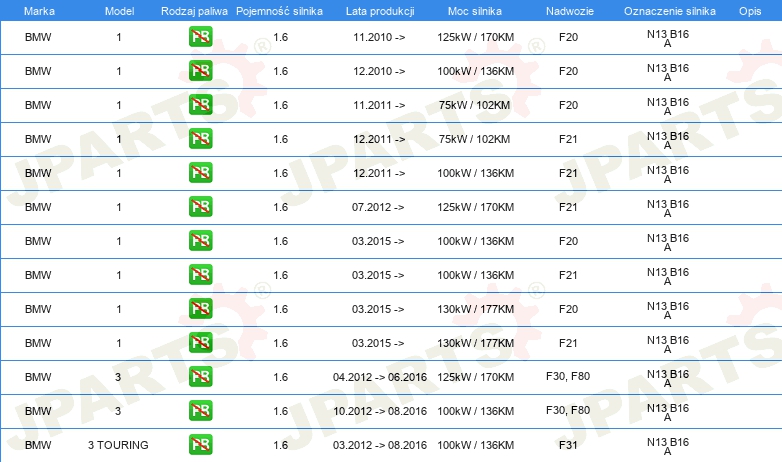This screenshot has width=782, height=462.
Task: Click F21 body cell in the 07.2012 row
Action: [x=568, y=207]
